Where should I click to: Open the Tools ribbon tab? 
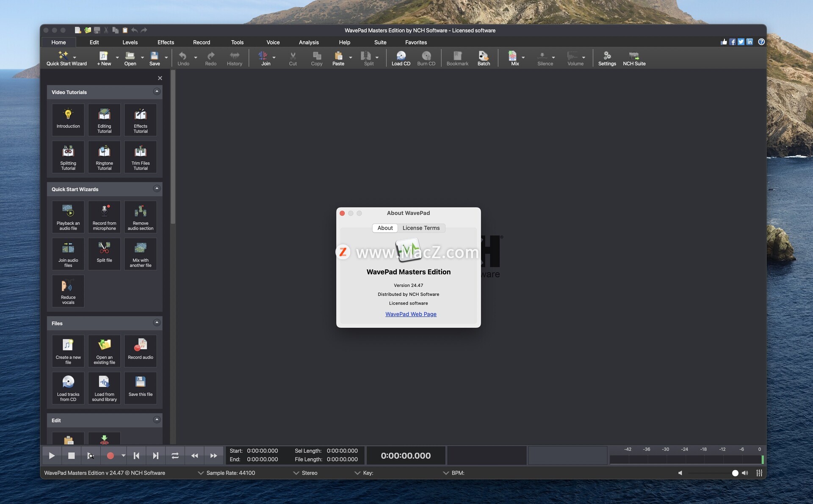click(237, 42)
